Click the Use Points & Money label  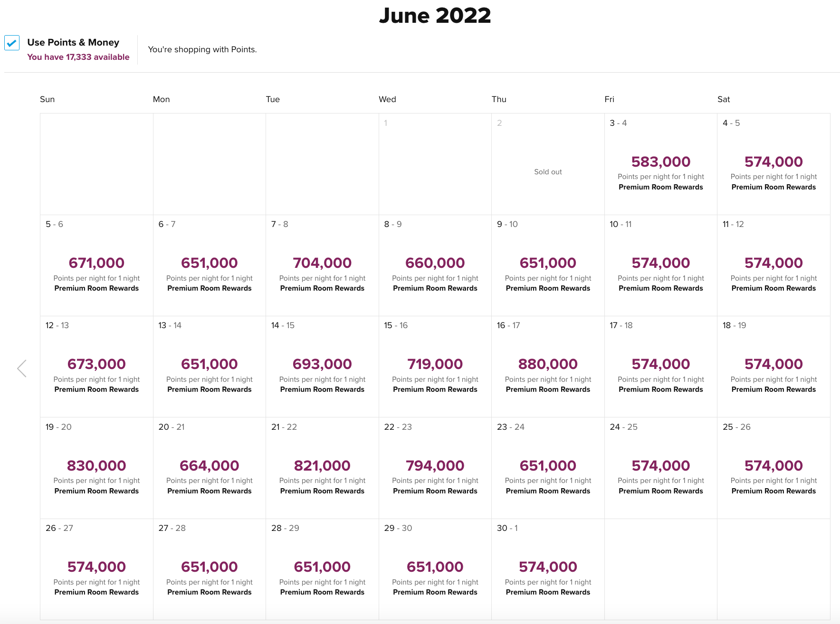[x=73, y=42]
